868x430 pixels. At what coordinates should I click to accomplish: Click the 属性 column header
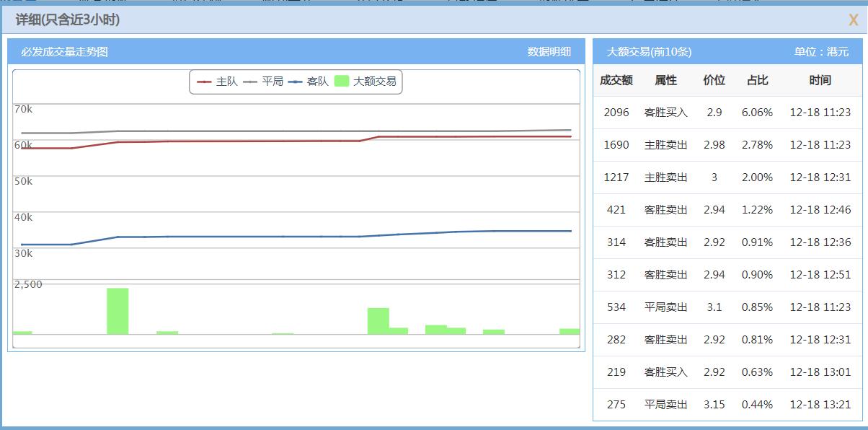[664, 80]
